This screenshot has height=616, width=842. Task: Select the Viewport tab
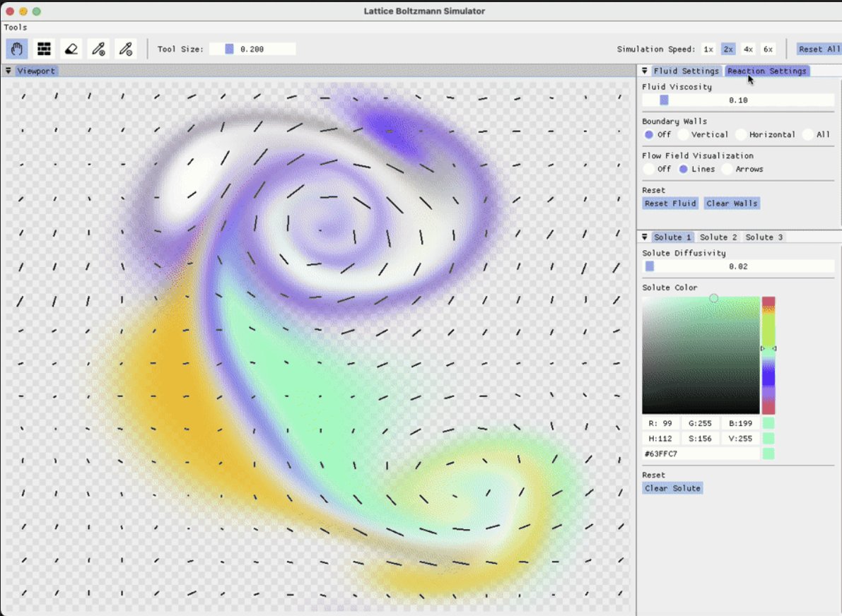[35, 71]
